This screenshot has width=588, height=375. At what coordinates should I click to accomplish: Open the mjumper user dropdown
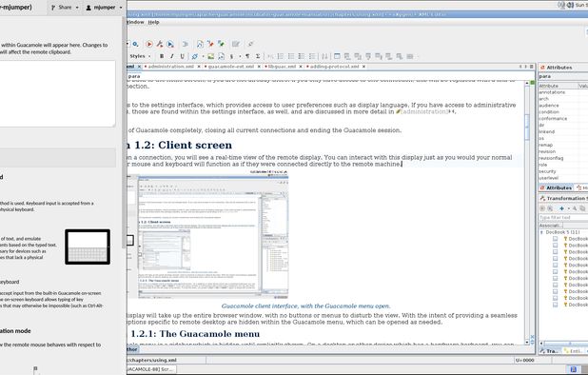(104, 7)
